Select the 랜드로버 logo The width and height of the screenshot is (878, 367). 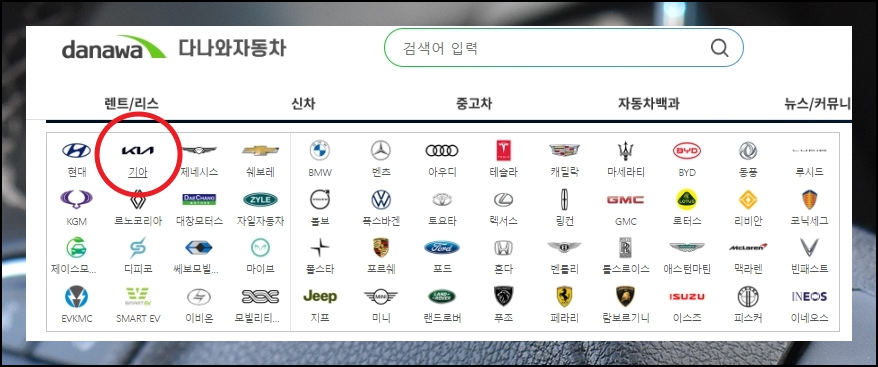pyautogui.click(x=442, y=296)
